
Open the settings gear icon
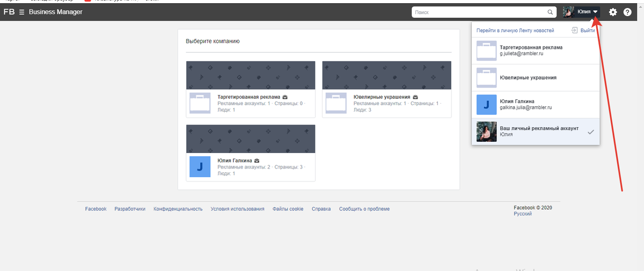click(613, 12)
